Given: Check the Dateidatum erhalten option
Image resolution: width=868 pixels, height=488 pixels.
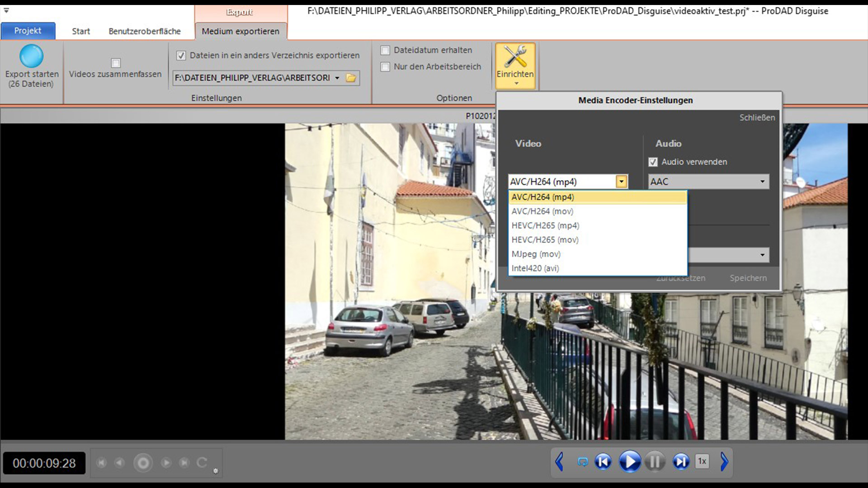Looking at the screenshot, I should (385, 50).
